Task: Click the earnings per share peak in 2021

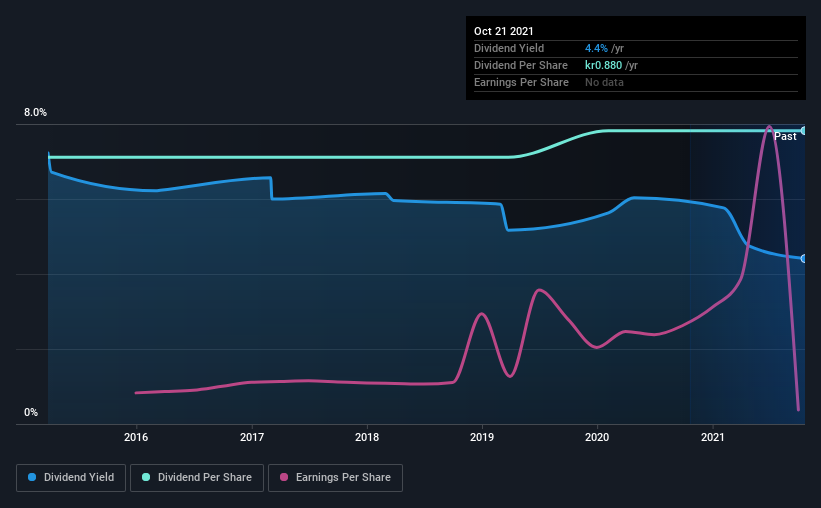Action: tap(769, 126)
